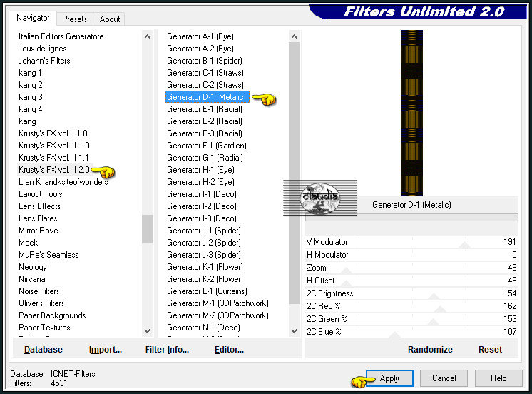Adjust the Zoom slider
This screenshot has height=394, width=532.
[x=411, y=268]
